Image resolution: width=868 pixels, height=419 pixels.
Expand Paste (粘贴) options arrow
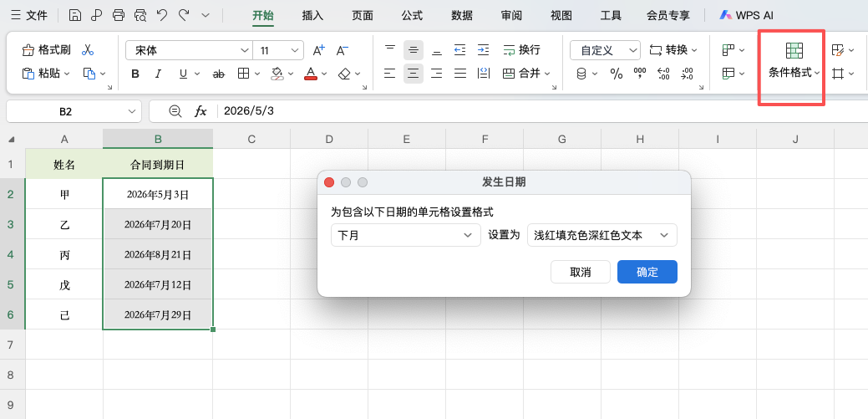[67, 73]
